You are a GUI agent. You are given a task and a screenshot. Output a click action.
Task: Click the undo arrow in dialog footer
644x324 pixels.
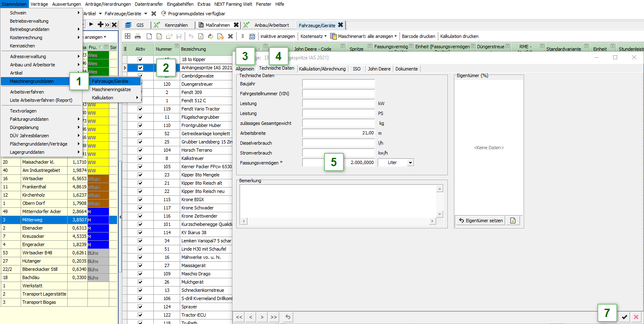(x=288, y=317)
